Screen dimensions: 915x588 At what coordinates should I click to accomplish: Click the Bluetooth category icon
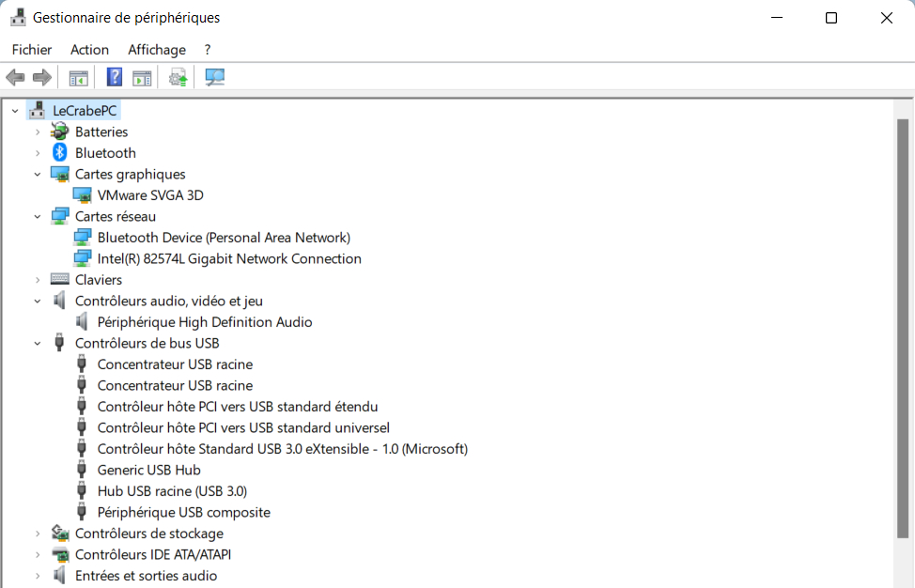tap(59, 153)
